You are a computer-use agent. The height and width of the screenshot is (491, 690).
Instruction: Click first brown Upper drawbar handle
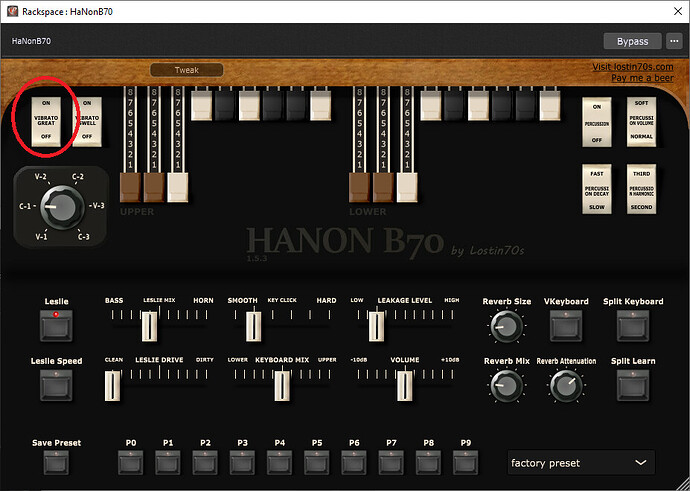(130, 187)
